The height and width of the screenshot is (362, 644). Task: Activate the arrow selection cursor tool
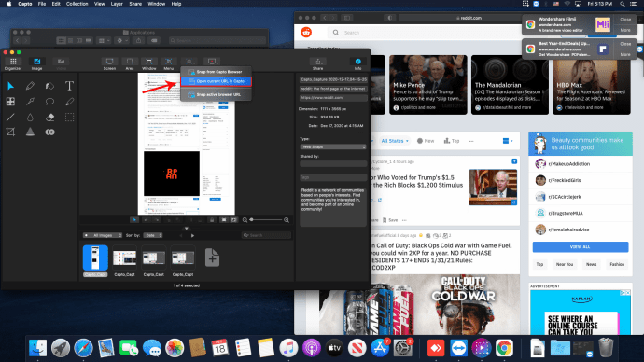pyautogui.click(x=10, y=86)
